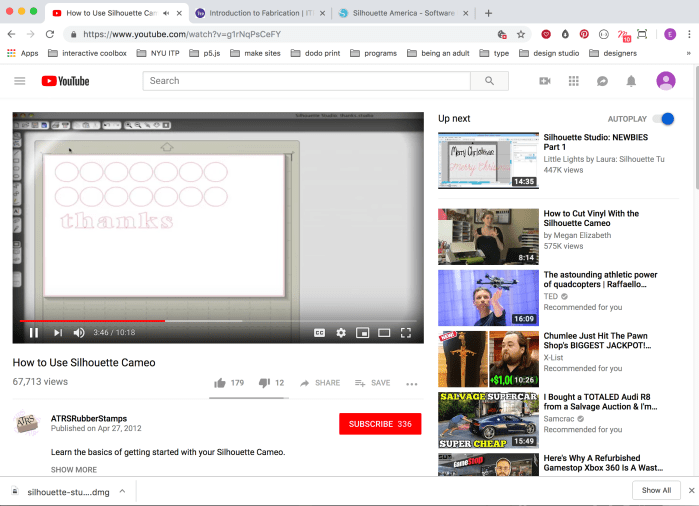Dislike the video with thumbs down
The width and height of the screenshot is (699, 506).
pyautogui.click(x=264, y=383)
